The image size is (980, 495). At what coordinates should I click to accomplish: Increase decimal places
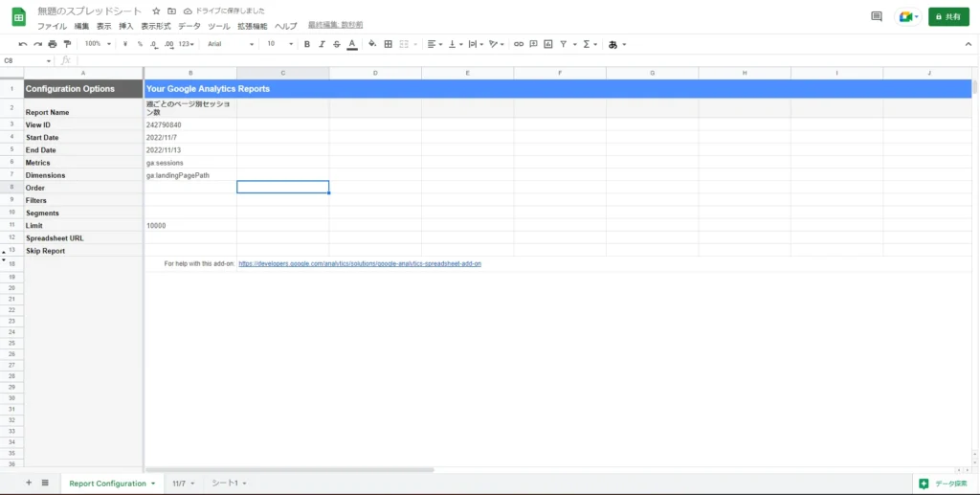(168, 44)
